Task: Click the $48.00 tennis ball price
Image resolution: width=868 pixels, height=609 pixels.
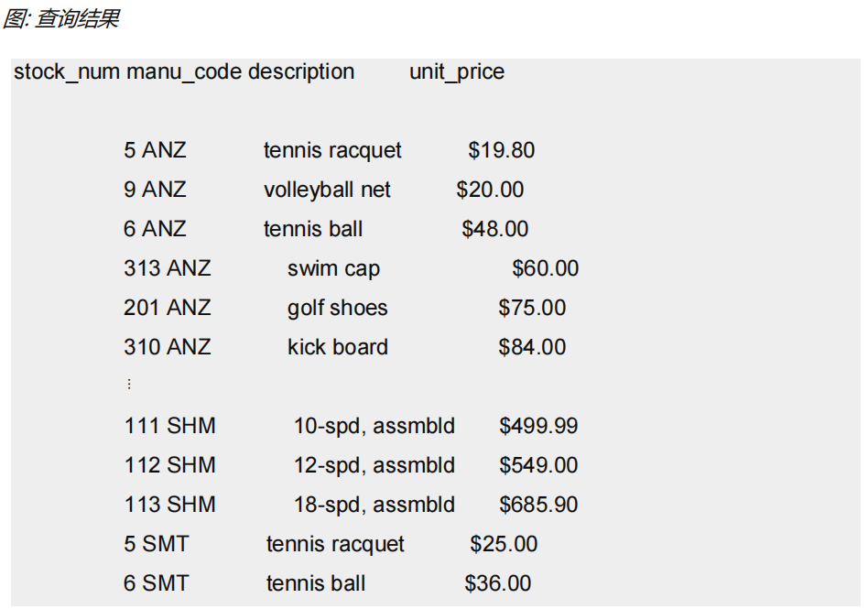Action: point(494,229)
